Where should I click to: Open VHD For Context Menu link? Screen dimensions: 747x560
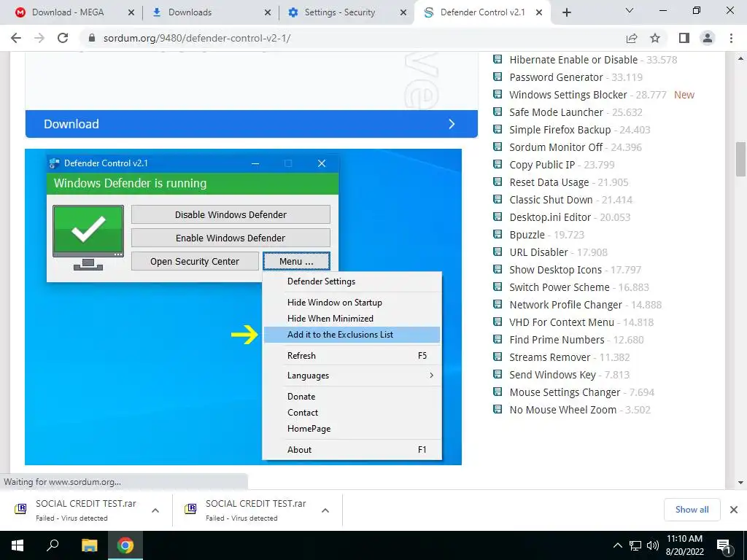pos(562,322)
